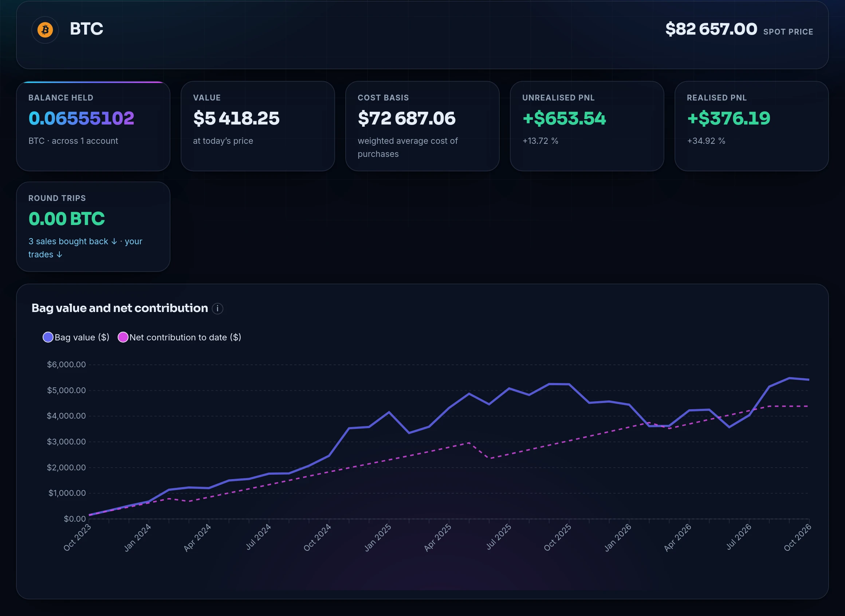Click the magenta Net contribution legend swatch
Viewport: 845px width, 616px height.
123,337
